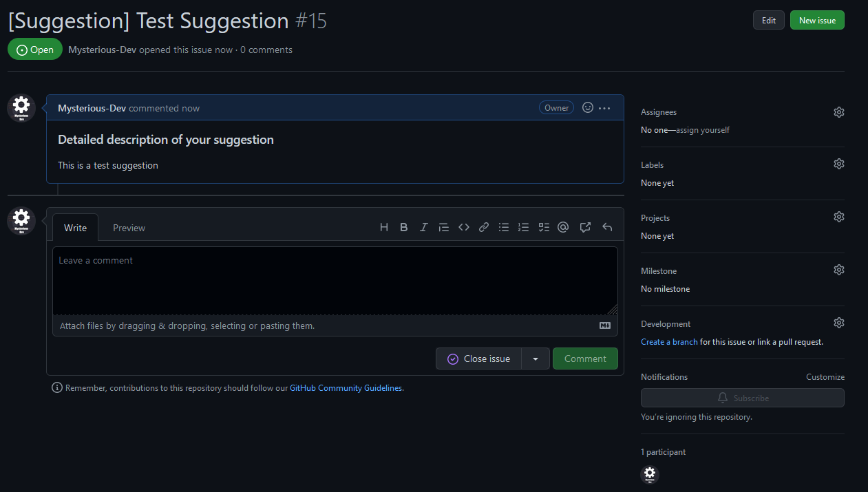Insert a heading with the H icon
The width and height of the screenshot is (868, 492).
[x=384, y=227]
